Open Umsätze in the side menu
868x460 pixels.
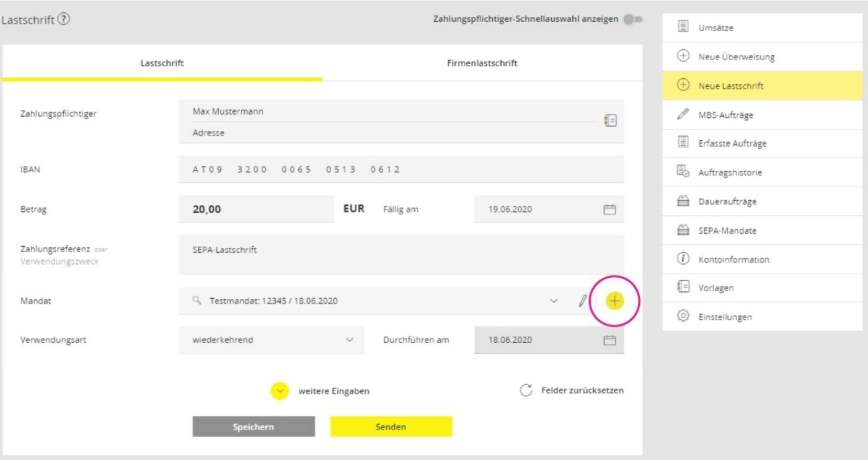(x=715, y=28)
